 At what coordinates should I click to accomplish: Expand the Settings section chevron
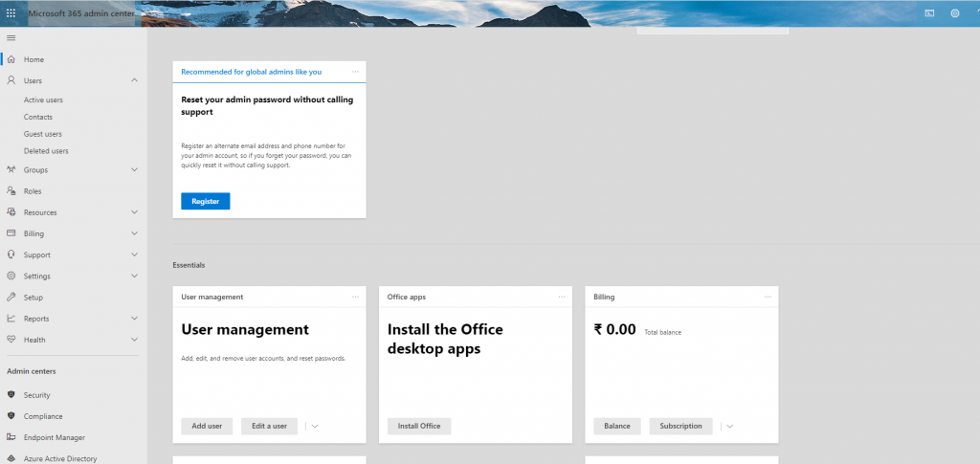point(134,276)
